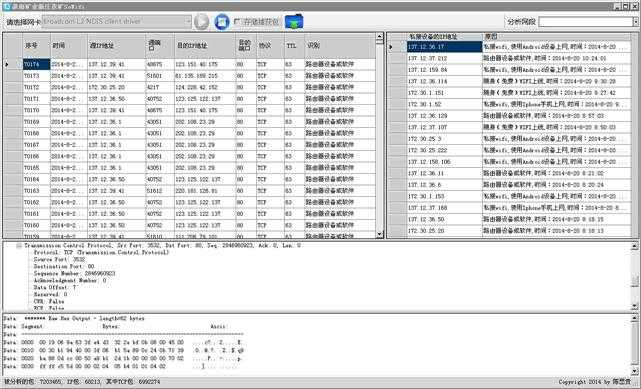Click destination IP 124.228.42.152 cell

205,87
